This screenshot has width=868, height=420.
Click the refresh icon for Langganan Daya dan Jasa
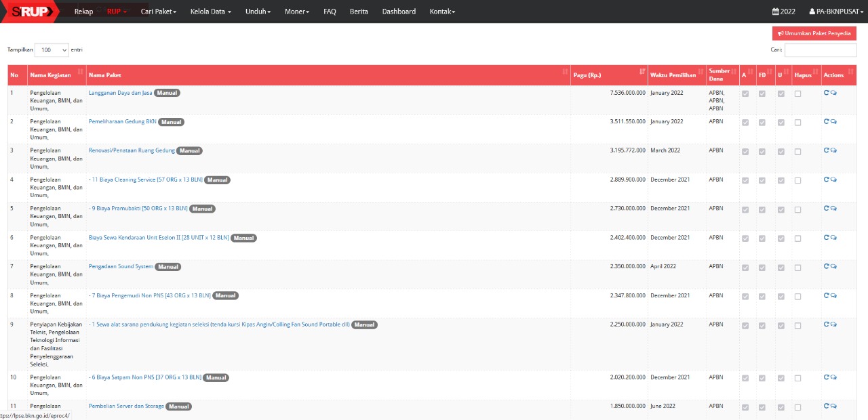(x=827, y=93)
